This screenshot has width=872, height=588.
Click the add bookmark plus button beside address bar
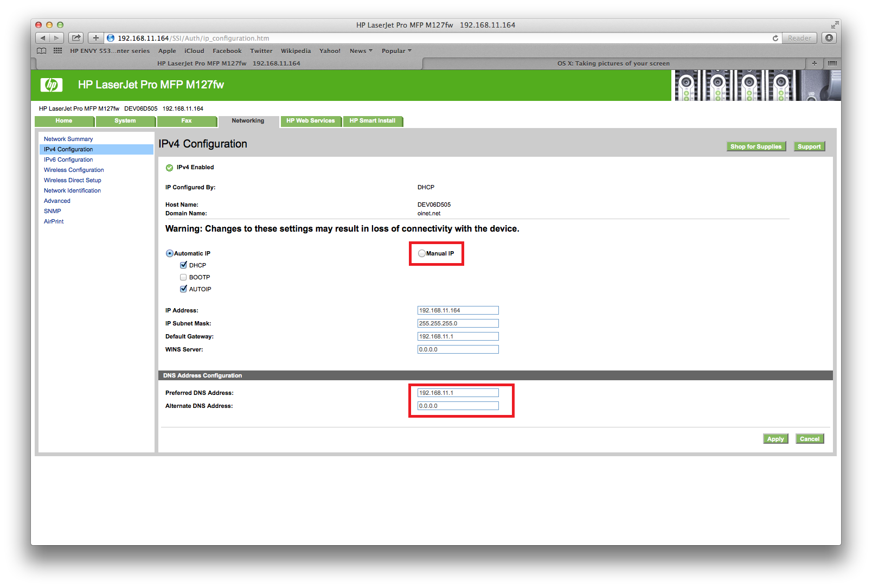click(x=95, y=38)
